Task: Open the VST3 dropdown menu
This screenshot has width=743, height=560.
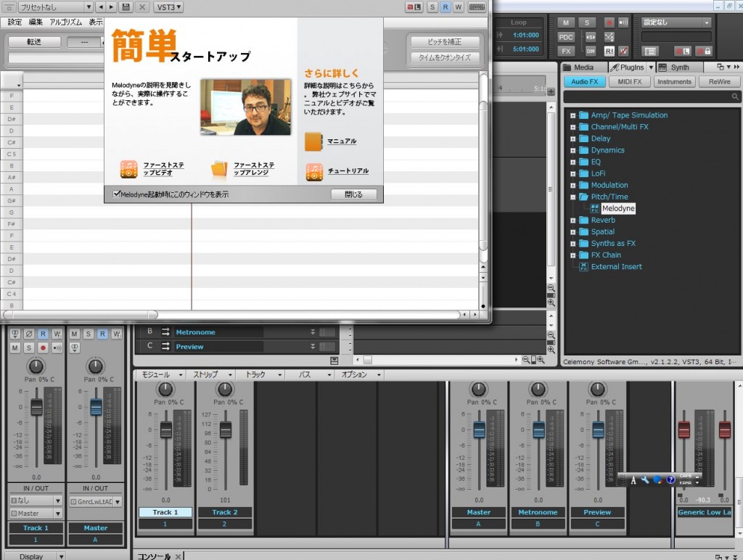Action: click(168, 7)
